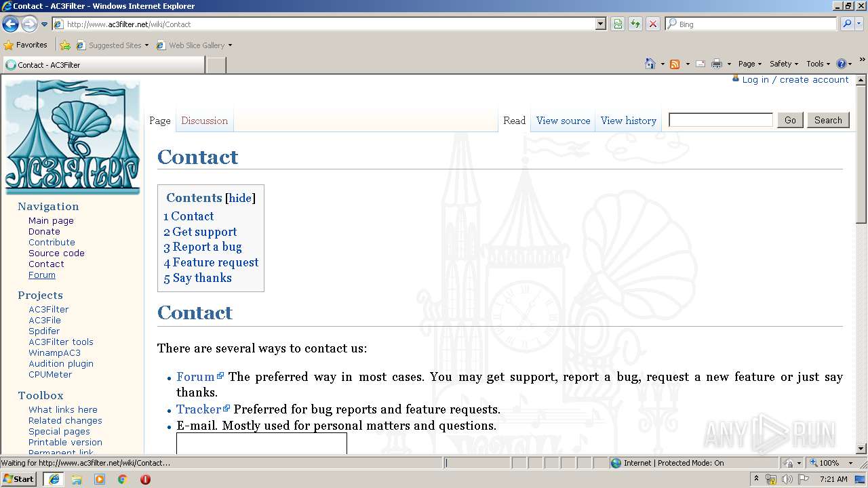Click the RSS Feeds icon
This screenshot has width=868, height=488.
[x=675, y=64]
